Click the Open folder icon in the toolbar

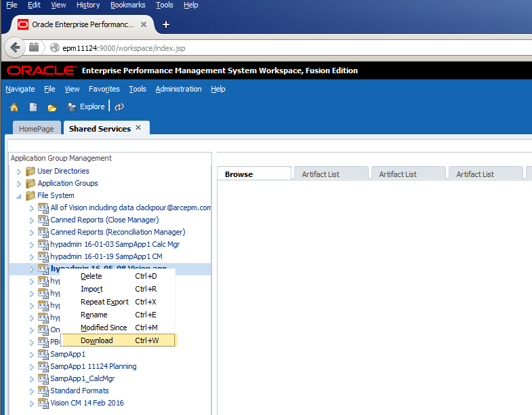pyautogui.click(x=52, y=108)
